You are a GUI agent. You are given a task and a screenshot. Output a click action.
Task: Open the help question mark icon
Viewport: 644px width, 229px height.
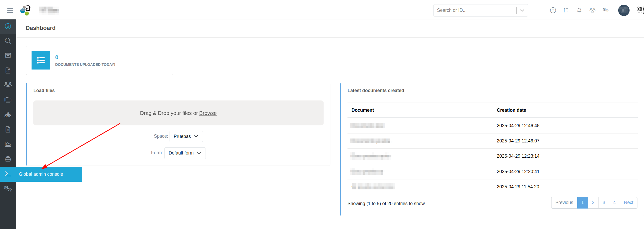(x=553, y=10)
